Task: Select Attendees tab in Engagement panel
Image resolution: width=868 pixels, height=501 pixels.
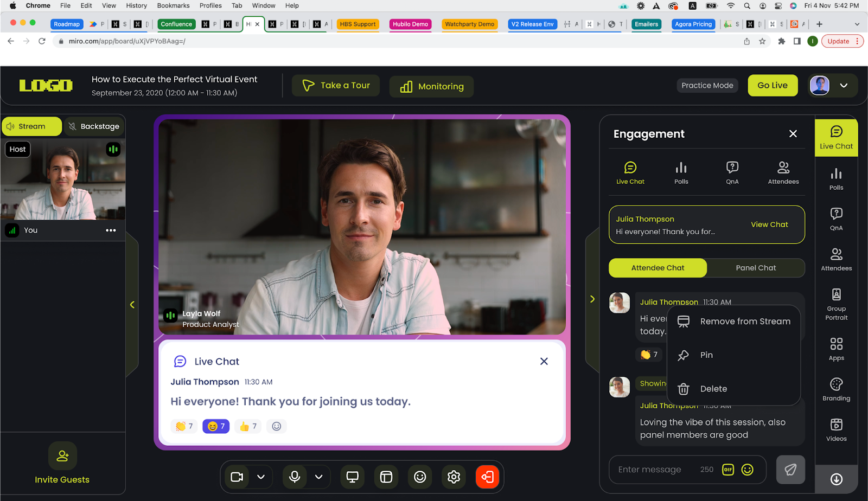Action: pyautogui.click(x=783, y=173)
